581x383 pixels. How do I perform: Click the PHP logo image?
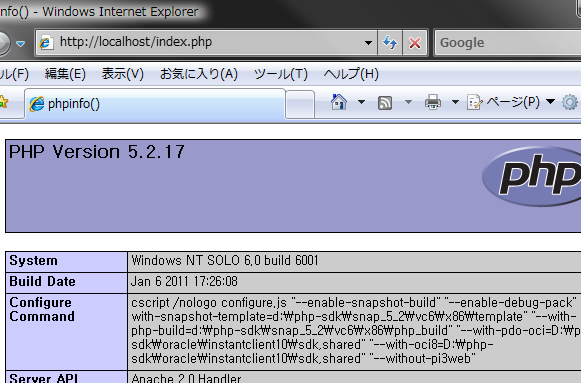(532, 177)
